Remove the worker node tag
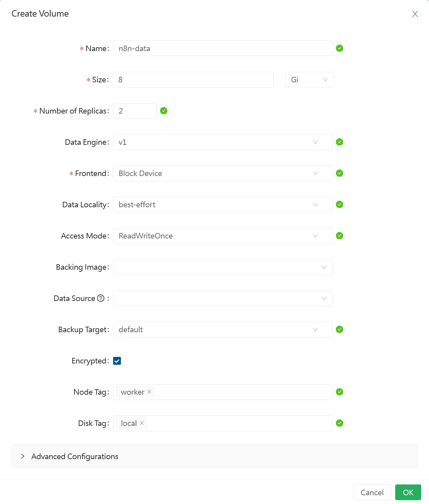The width and height of the screenshot is (429, 504). pyautogui.click(x=149, y=392)
